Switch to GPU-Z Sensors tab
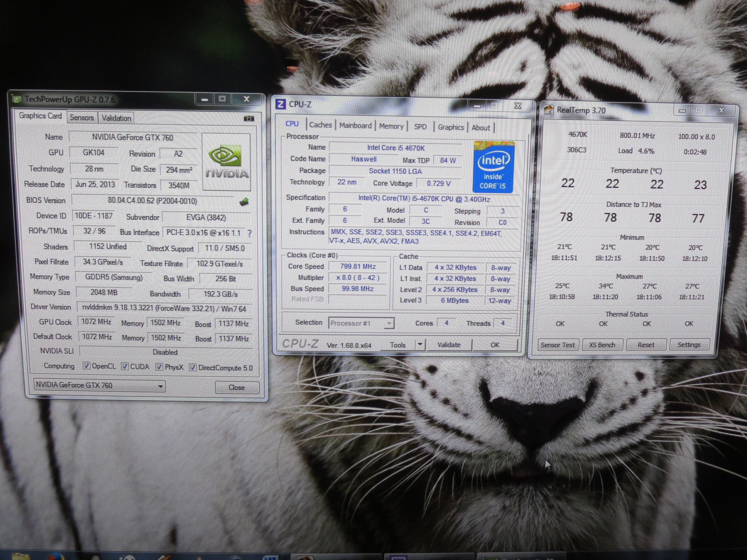 click(82, 117)
